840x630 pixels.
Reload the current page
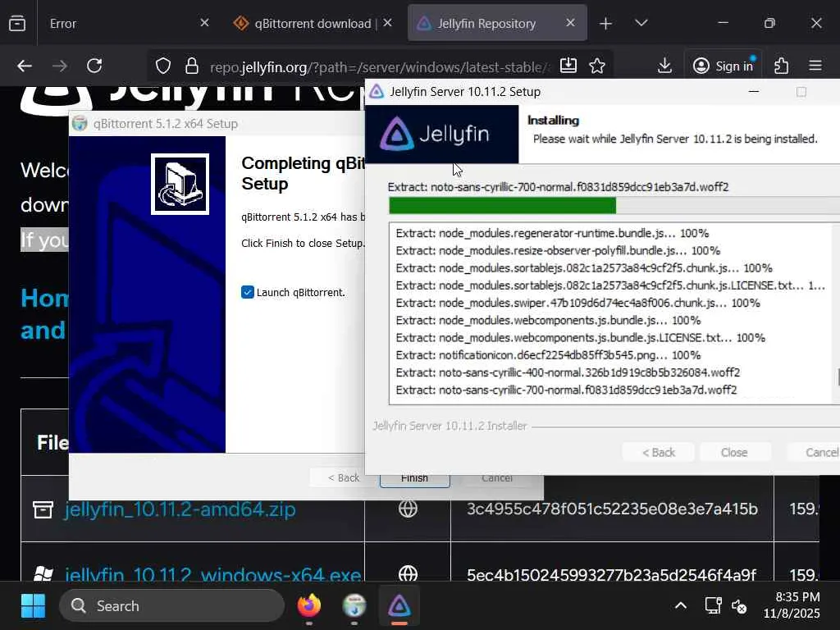point(95,66)
